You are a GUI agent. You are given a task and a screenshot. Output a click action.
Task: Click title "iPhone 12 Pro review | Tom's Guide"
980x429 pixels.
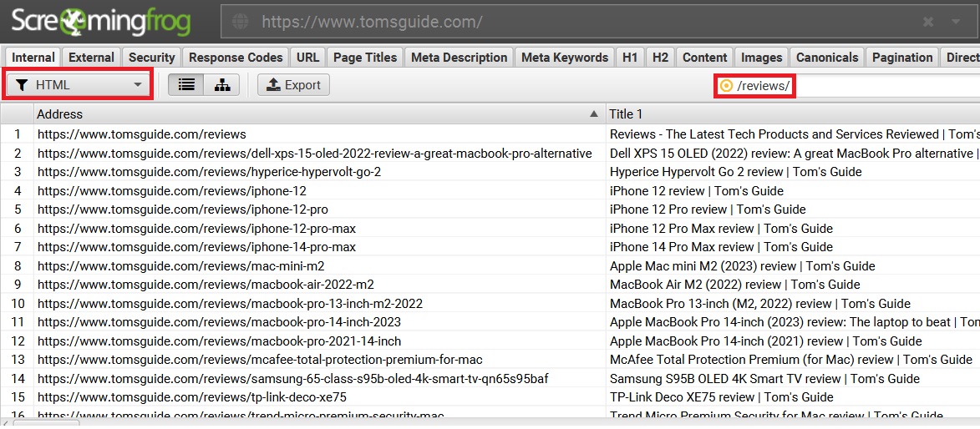[708, 209]
